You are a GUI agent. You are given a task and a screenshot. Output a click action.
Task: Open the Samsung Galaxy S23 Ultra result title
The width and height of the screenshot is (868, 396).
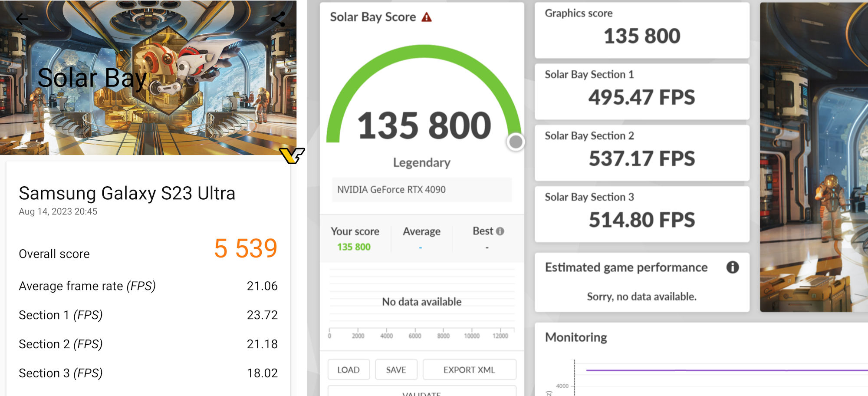[127, 194]
